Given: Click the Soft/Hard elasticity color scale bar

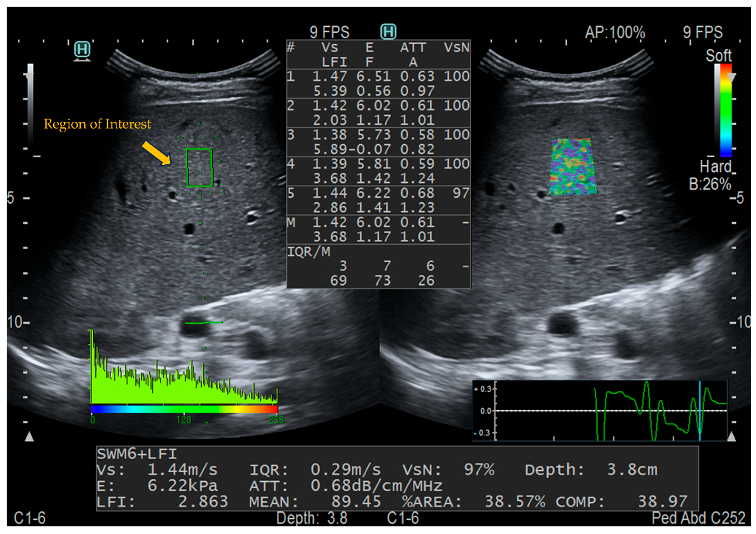Looking at the screenshot, I should click(726, 110).
